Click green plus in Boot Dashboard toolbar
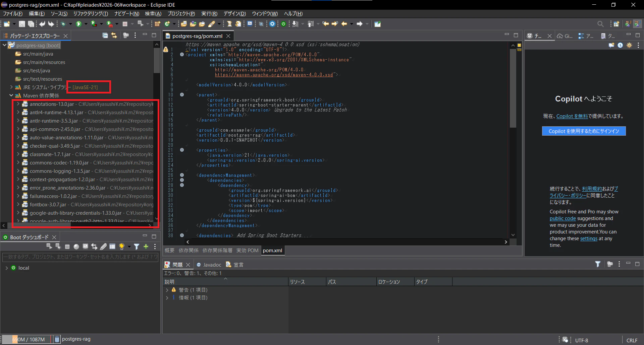The height and width of the screenshot is (345, 644). point(146,247)
